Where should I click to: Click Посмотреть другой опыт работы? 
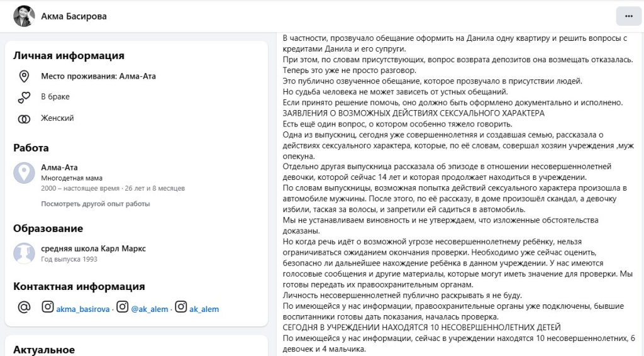tap(96, 204)
